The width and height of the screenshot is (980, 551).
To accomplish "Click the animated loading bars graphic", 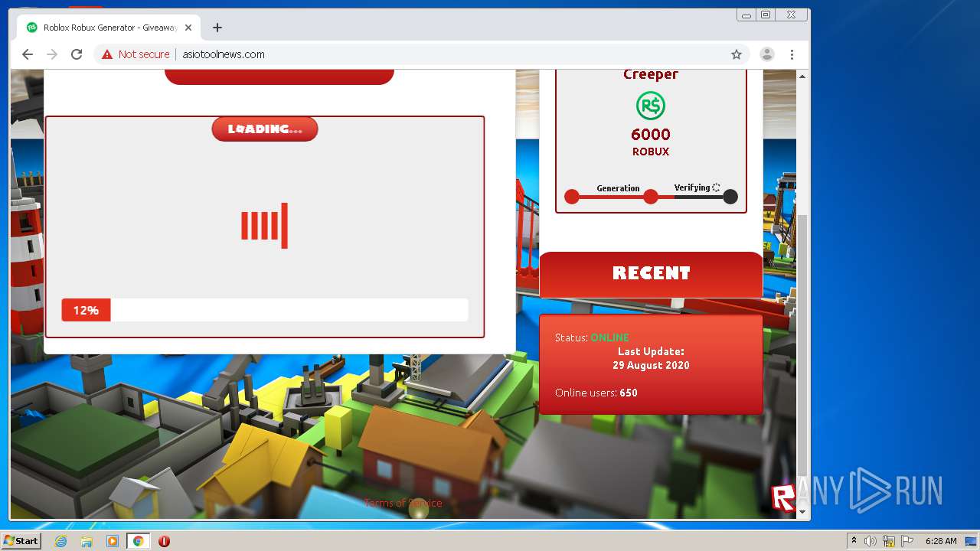I will click(265, 226).
